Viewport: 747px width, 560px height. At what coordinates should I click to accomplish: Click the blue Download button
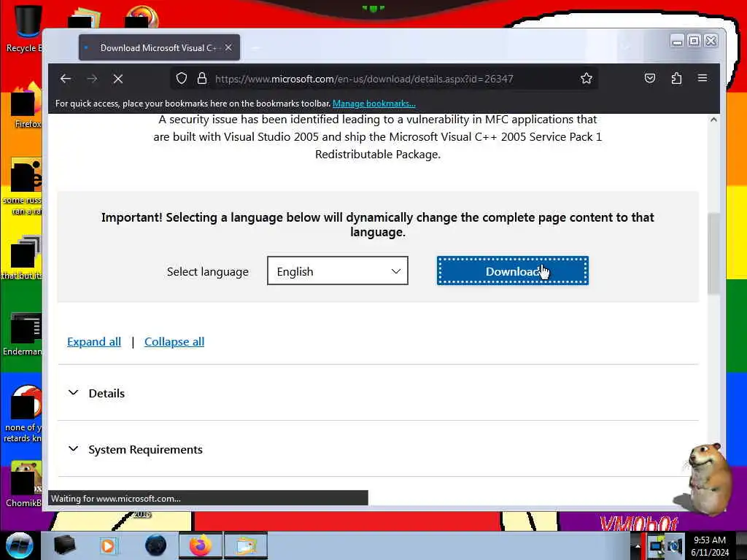pyautogui.click(x=513, y=271)
